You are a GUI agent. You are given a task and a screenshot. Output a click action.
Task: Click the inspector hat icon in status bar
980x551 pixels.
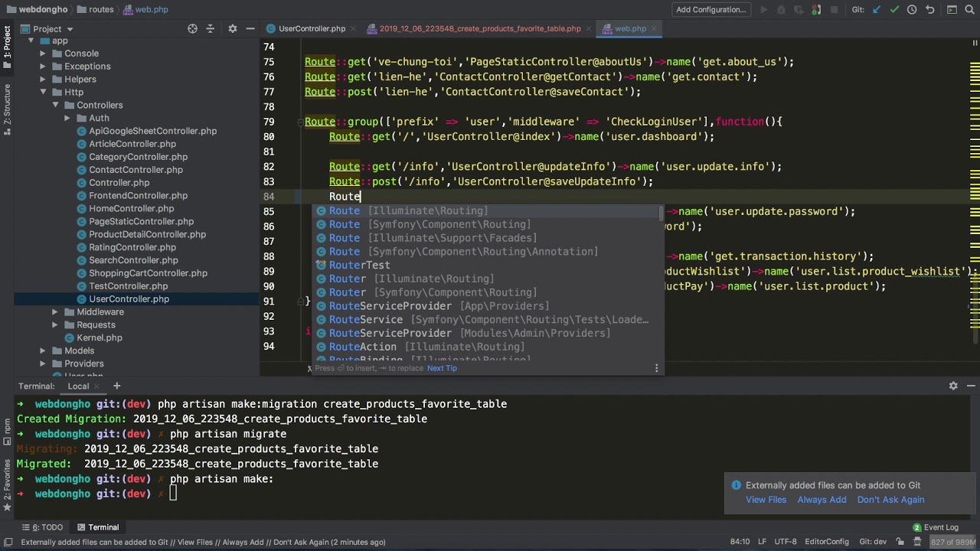[919, 542]
